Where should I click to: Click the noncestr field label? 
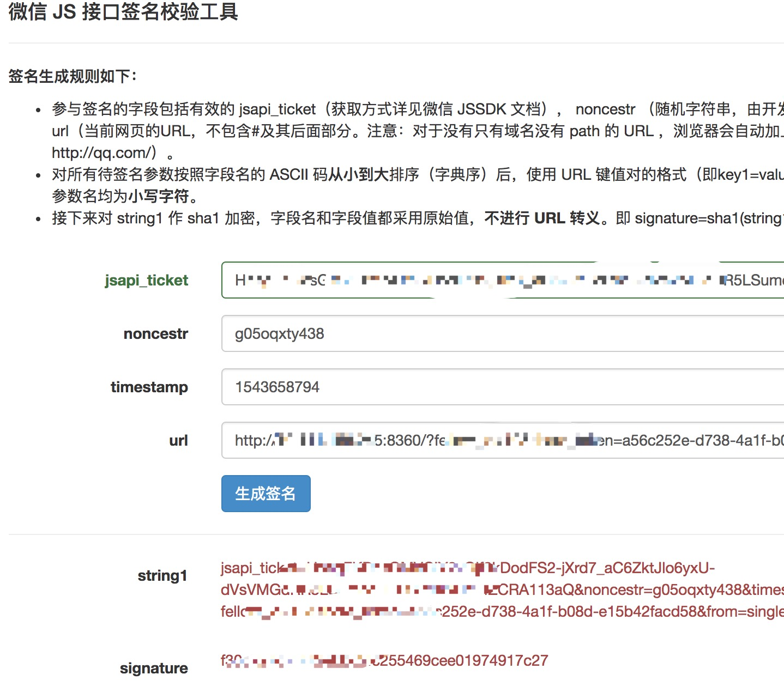[156, 333]
